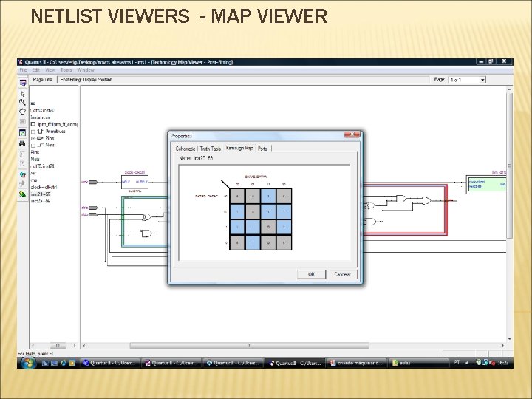
Task: Click first-row Karnaugh cell under column 11
Action: coord(268,196)
